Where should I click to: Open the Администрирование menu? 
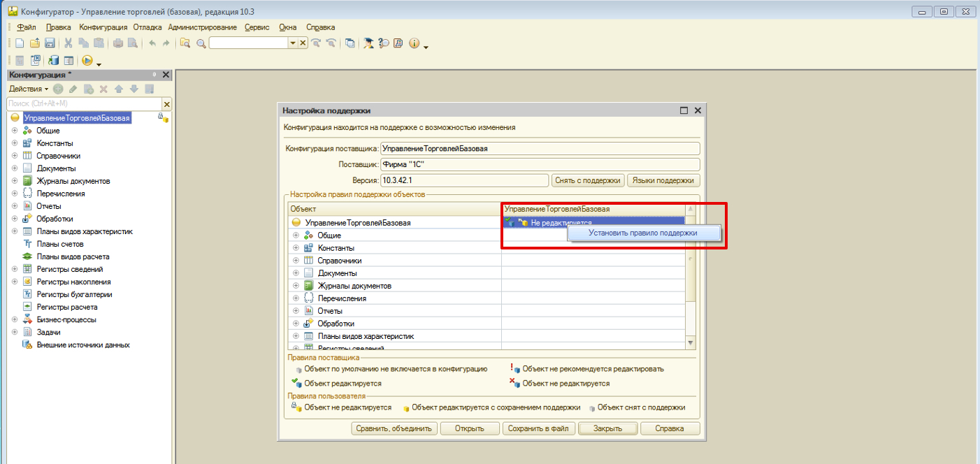point(202,27)
